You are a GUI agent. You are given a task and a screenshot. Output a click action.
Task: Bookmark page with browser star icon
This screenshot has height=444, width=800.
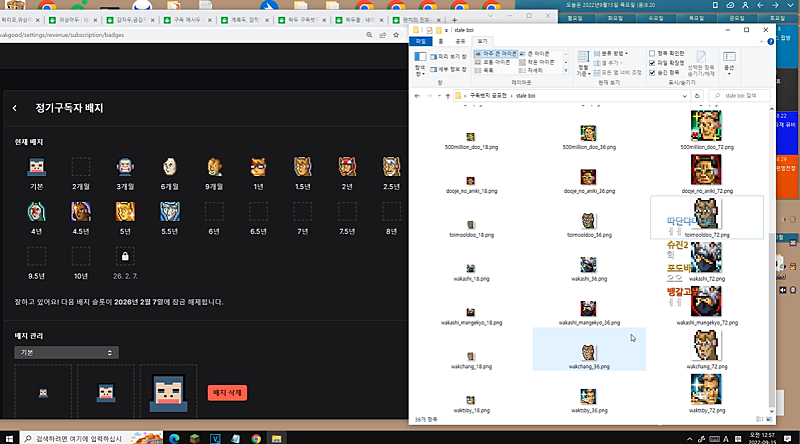(396, 35)
